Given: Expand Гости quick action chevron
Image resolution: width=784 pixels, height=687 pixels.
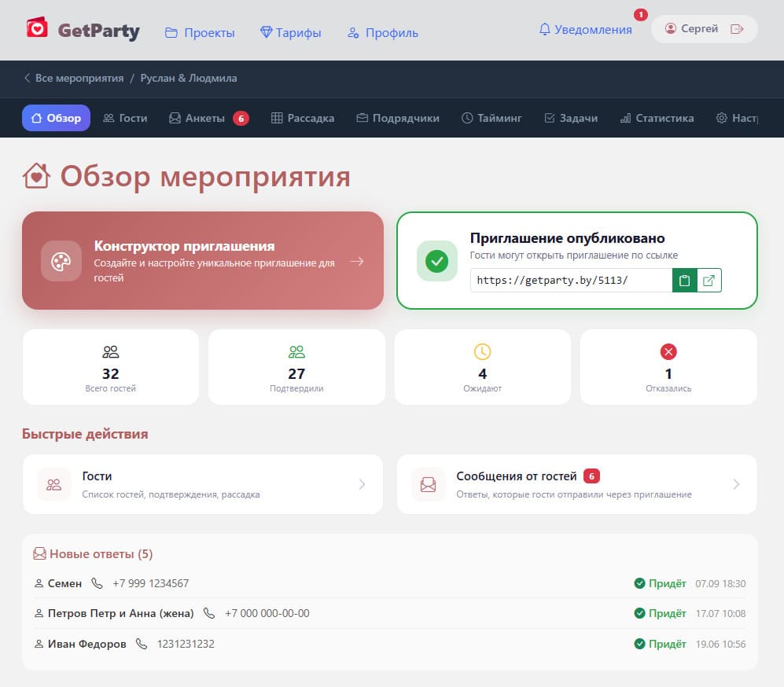Looking at the screenshot, I should tap(362, 484).
